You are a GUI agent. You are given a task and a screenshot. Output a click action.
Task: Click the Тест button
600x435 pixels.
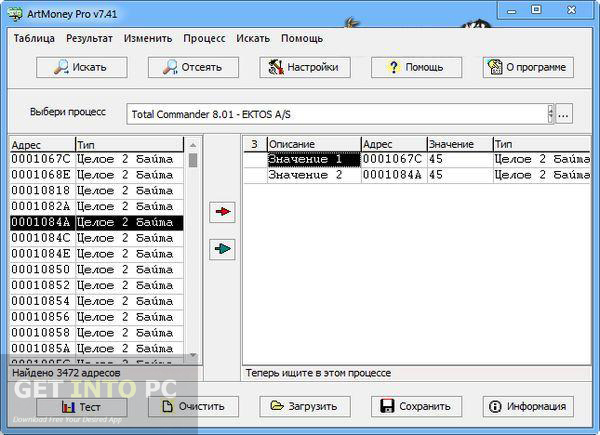(x=82, y=407)
